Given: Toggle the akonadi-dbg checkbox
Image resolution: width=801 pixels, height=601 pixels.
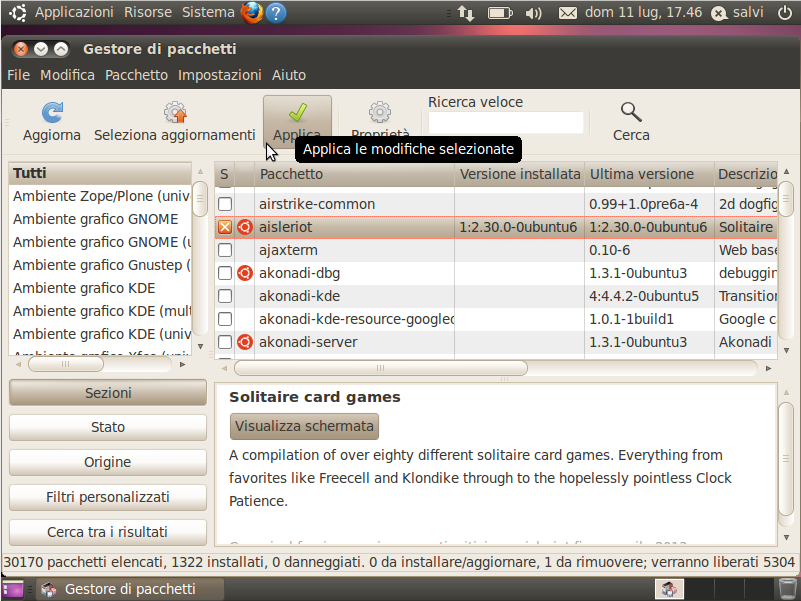Looking at the screenshot, I should point(225,273).
